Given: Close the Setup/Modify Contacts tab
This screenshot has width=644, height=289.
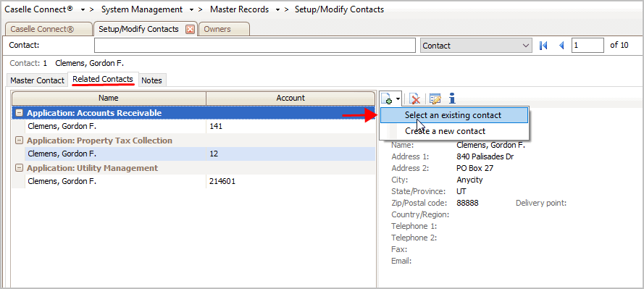Looking at the screenshot, I should point(190,29).
